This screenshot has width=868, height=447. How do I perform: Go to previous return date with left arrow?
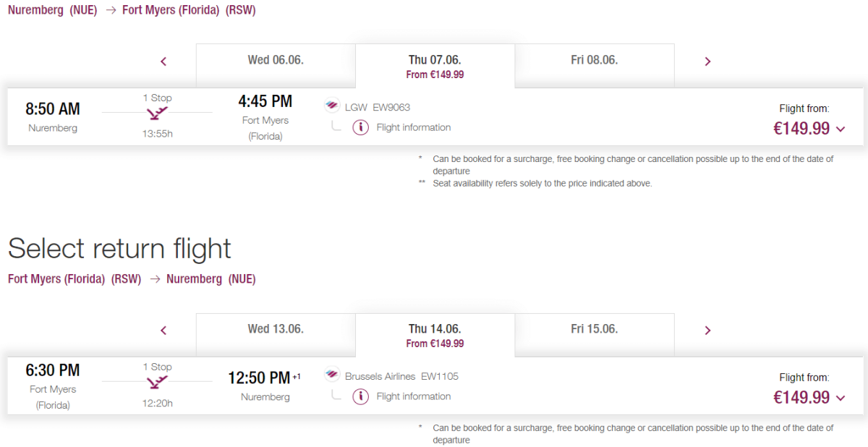click(163, 331)
